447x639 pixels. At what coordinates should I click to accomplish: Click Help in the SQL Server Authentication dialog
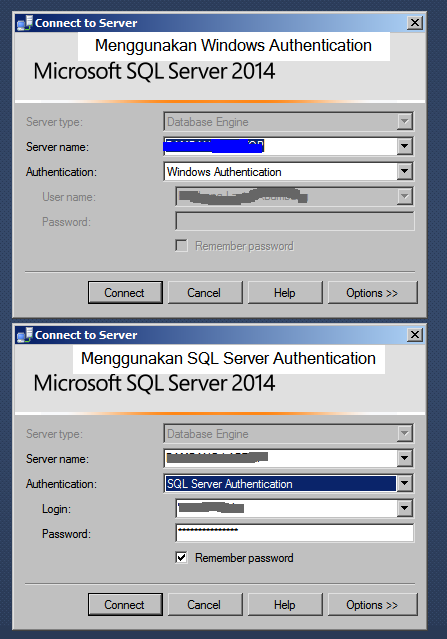click(285, 604)
